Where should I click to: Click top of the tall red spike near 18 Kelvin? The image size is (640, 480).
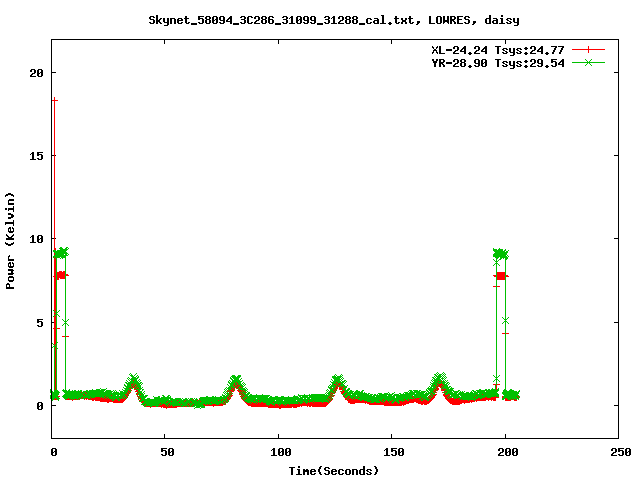(54, 100)
